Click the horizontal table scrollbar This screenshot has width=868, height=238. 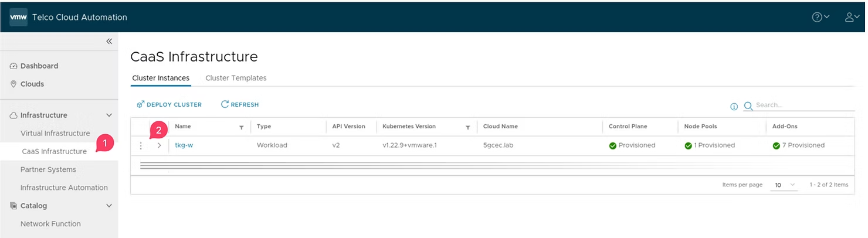[352, 165]
